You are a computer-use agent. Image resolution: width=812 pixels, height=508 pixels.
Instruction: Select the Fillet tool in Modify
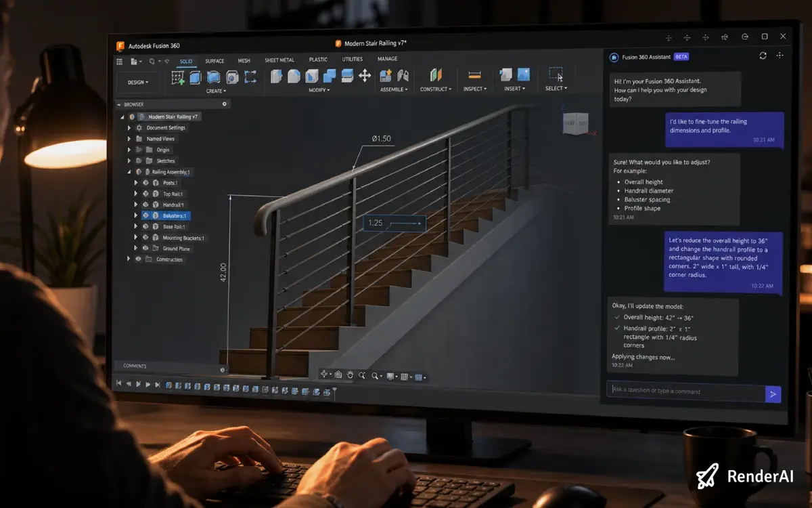(294, 76)
